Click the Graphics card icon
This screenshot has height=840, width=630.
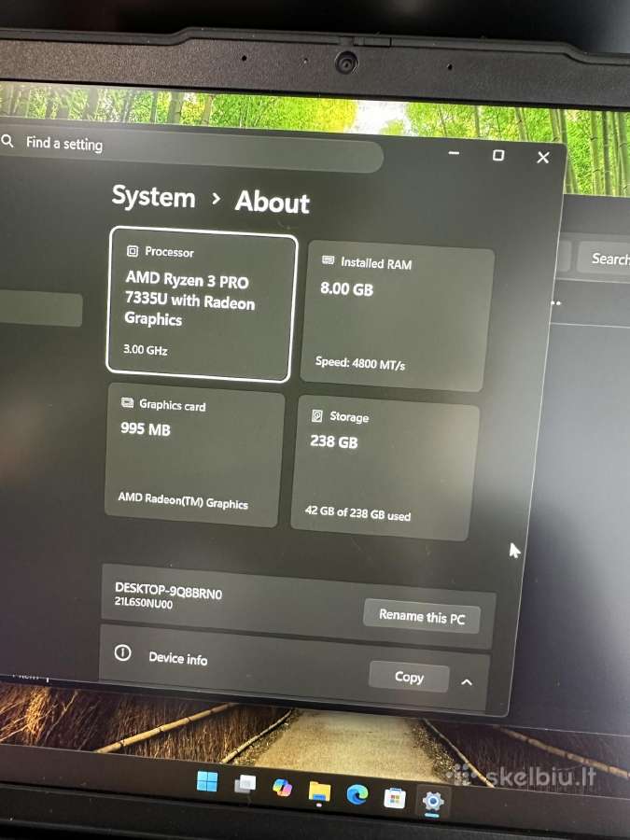tap(127, 403)
